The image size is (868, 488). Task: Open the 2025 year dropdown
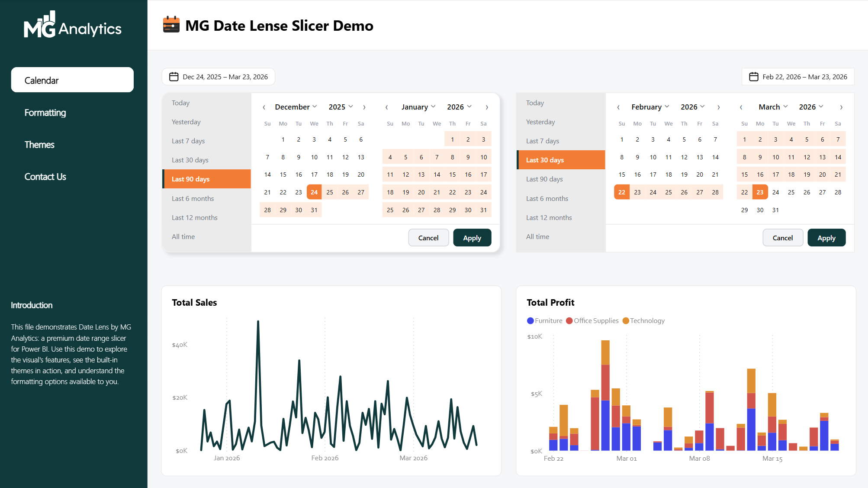click(341, 107)
